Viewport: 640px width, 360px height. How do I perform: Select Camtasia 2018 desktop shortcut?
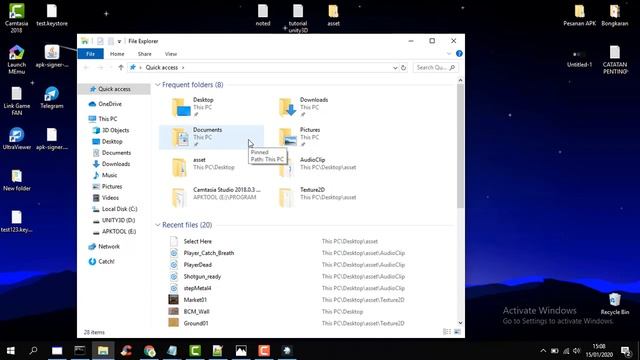click(x=16, y=18)
